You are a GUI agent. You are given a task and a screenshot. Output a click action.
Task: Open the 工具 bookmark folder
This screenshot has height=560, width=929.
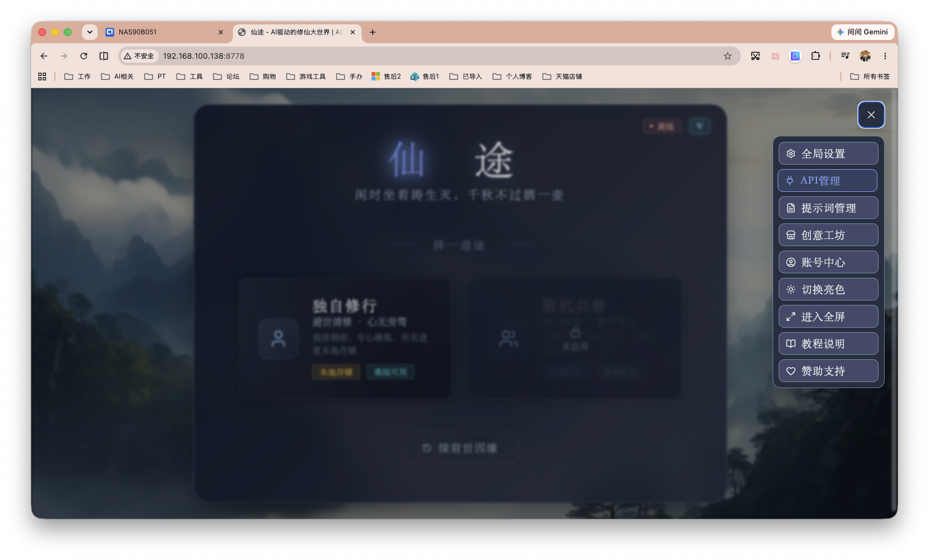point(189,77)
